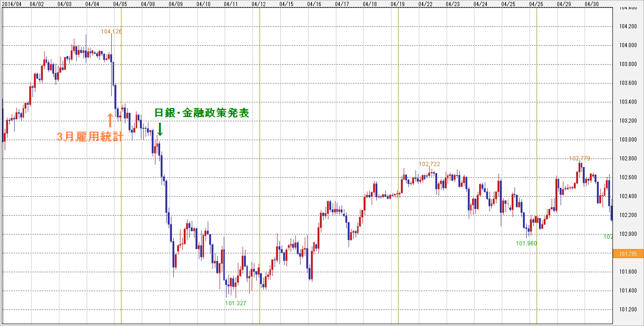Click the 104.126 high price label
Screen dimensions: 644x326
point(111,32)
